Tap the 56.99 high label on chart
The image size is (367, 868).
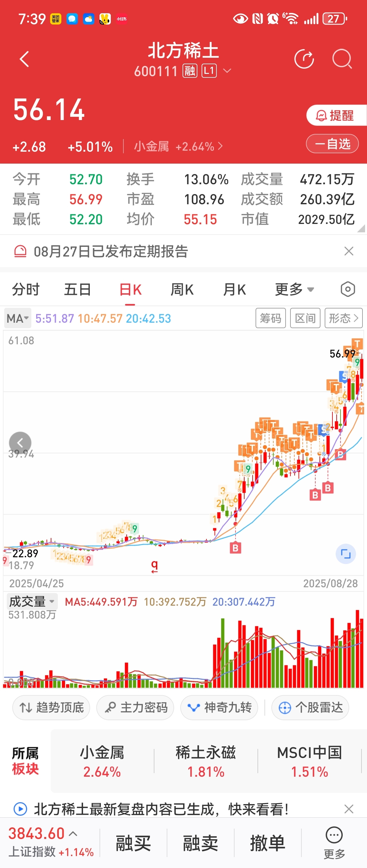pos(342,353)
